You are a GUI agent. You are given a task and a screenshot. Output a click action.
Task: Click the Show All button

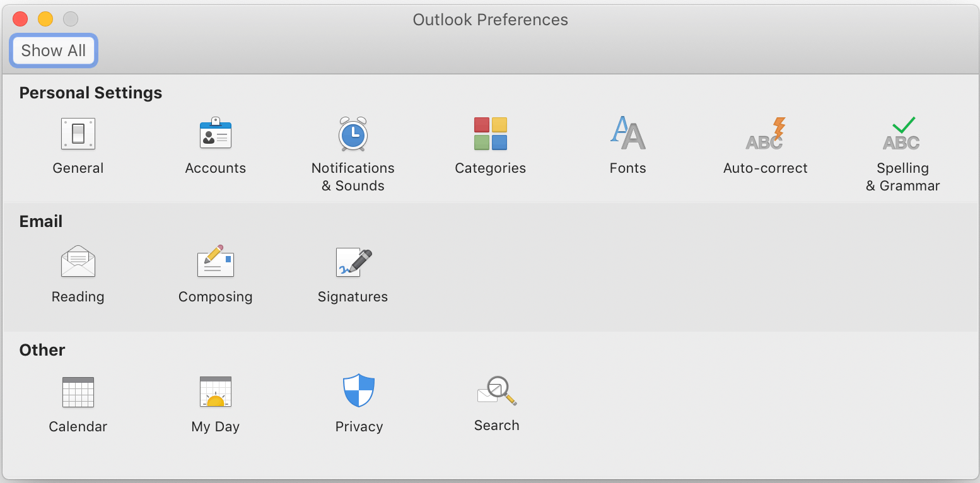(54, 50)
